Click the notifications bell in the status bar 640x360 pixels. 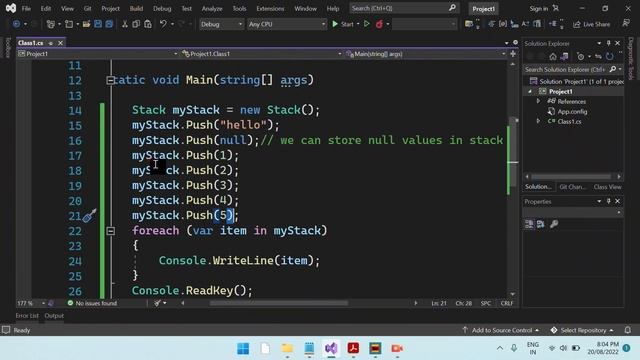pos(628,330)
